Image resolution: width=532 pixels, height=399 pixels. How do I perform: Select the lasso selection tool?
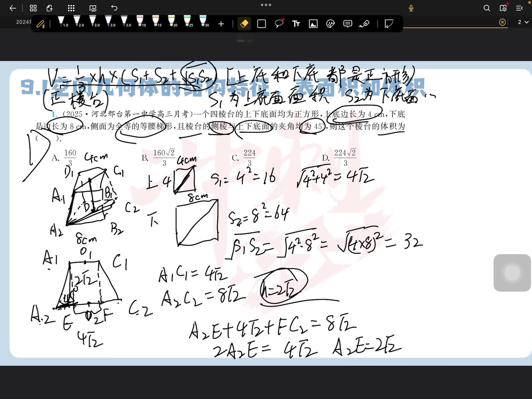coord(279,24)
